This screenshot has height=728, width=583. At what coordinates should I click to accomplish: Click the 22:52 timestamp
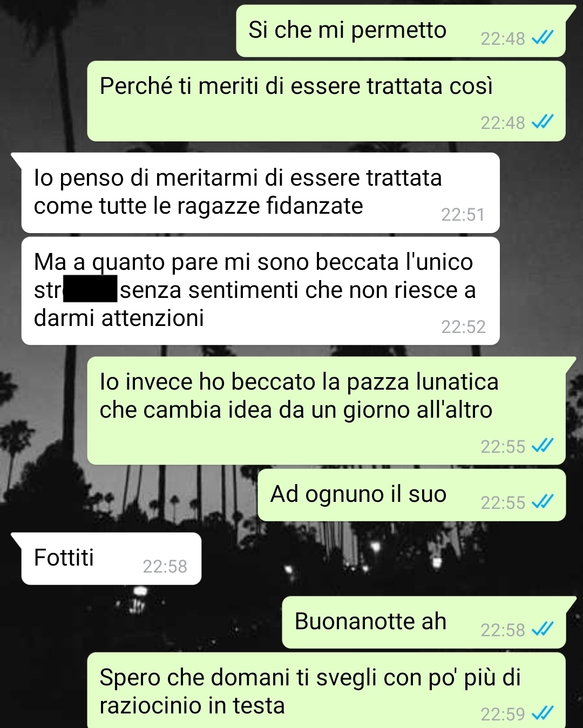pos(463,326)
